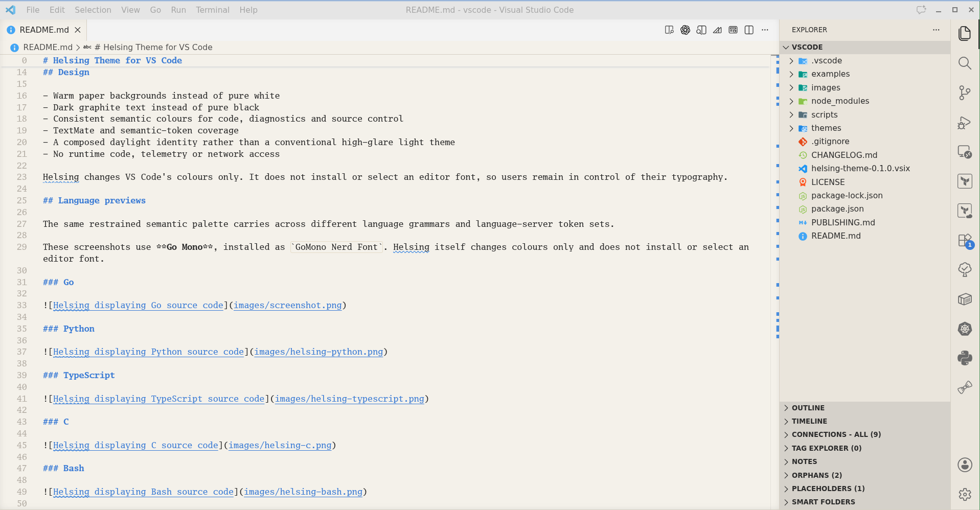This screenshot has height=510, width=980.
Task: Expand the NOTES panel
Action: (x=865, y=461)
